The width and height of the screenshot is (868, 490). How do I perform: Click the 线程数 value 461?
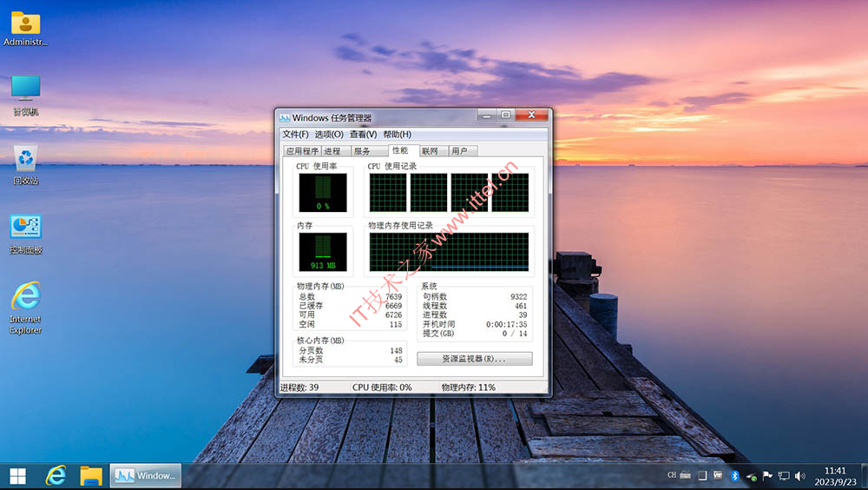(521, 306)
